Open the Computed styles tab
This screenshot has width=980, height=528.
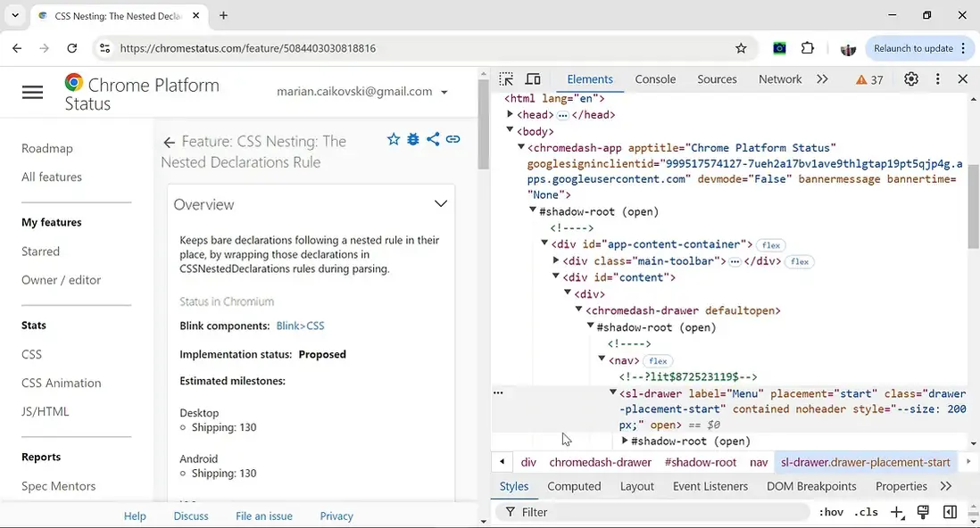coord(574,486)
